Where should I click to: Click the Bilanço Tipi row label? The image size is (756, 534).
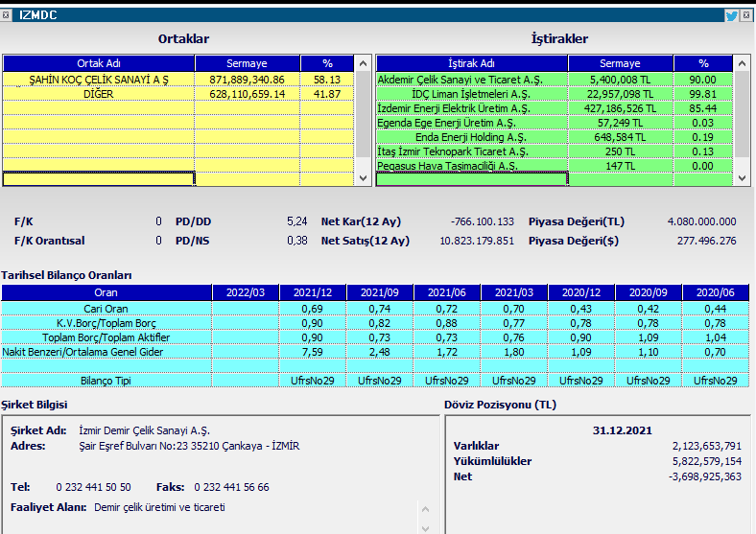106,381
